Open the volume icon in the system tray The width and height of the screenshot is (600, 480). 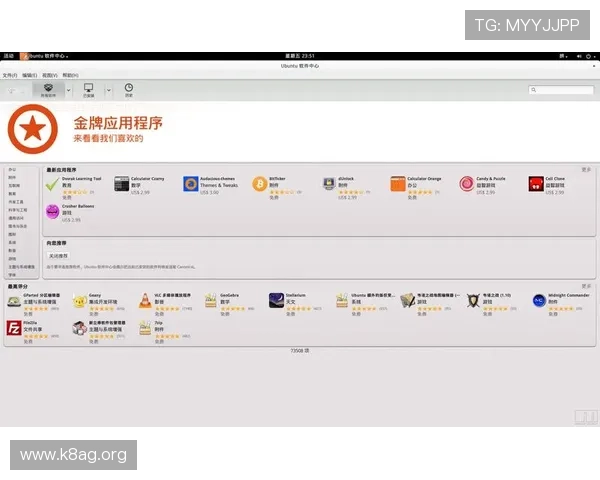[579, 56]
